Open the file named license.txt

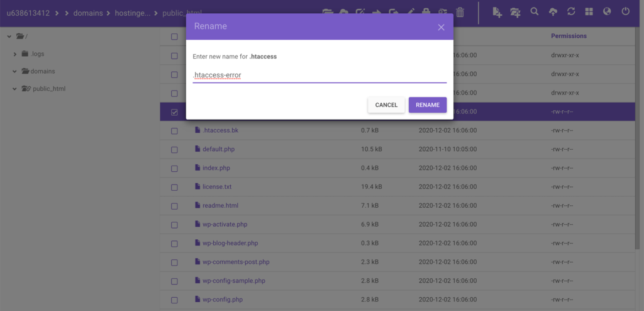(217, 186)
